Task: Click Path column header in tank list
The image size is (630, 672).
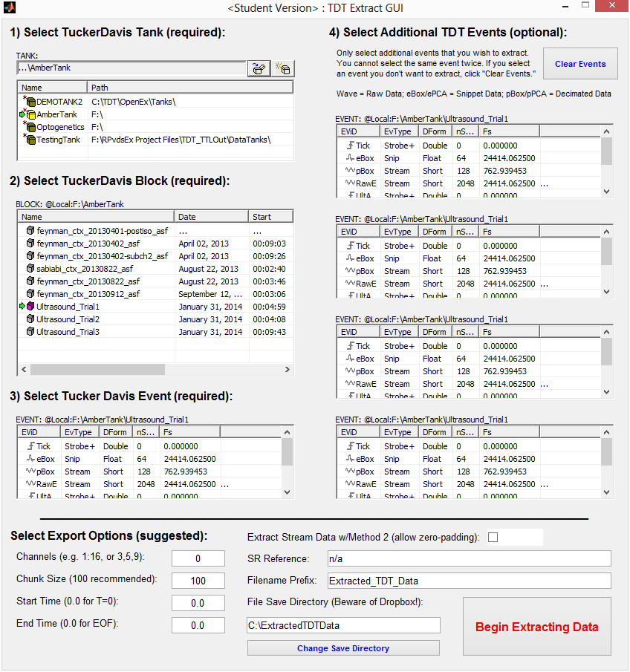Action: [190, 88]
